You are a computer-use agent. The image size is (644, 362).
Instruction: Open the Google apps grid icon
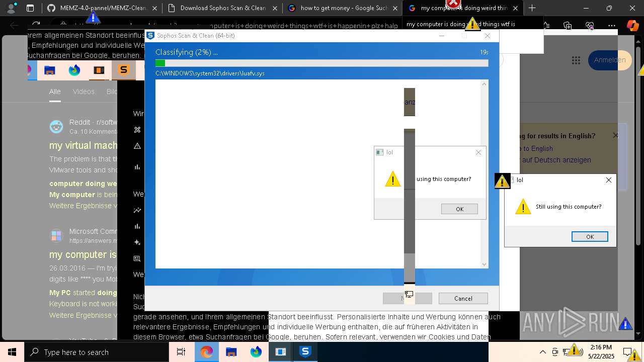click(576, 60)
